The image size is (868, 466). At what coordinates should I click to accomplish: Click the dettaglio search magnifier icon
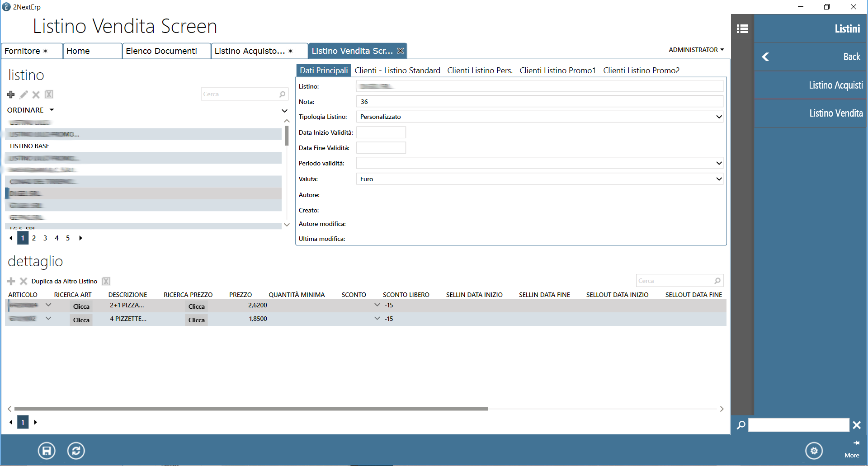pyautogui.click(x=717, y=281)
